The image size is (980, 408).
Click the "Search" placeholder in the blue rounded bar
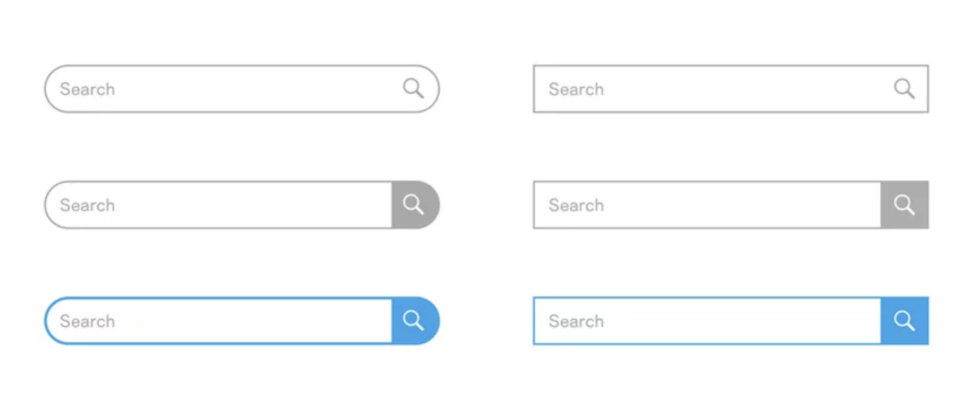pos(87,321)
